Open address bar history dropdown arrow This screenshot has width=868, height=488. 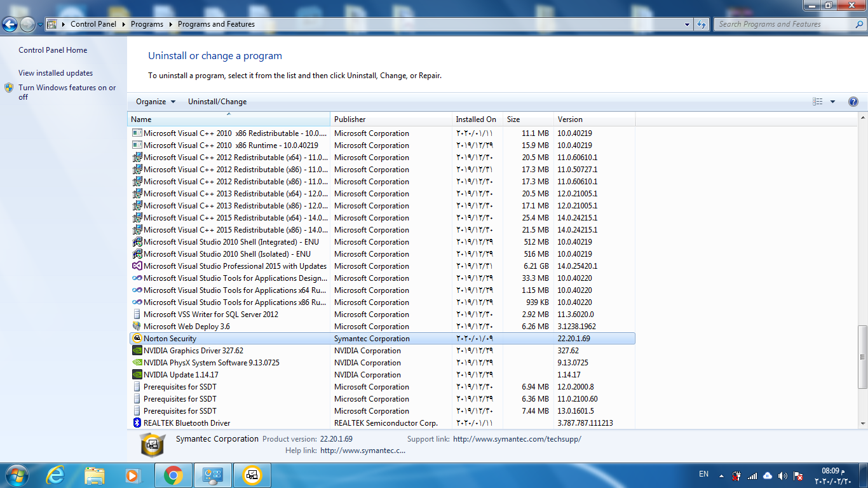tap(687, 24)
